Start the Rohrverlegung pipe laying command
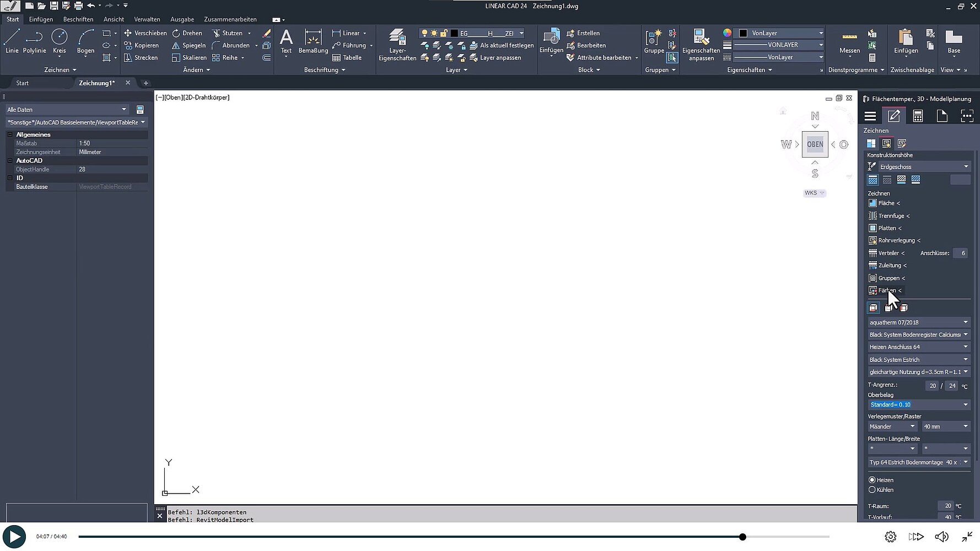Image resolution: width=980 pixels, height=551 pixels. [x=896, y=241]
